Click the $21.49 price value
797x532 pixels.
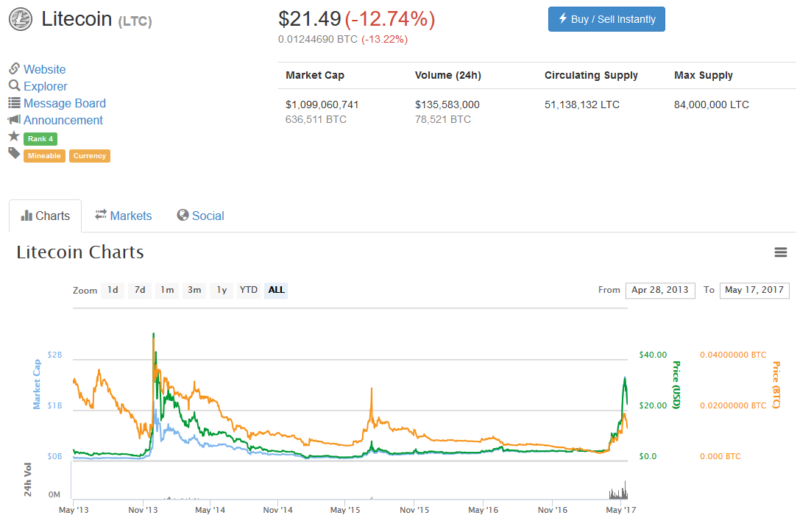(x=310, y=19)
